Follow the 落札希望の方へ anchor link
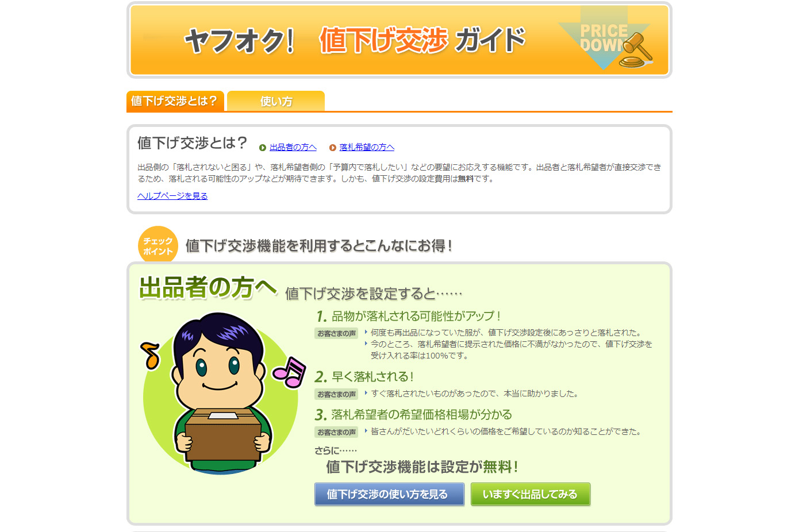This screenshot has height=532, width=799. coord(367,148)
